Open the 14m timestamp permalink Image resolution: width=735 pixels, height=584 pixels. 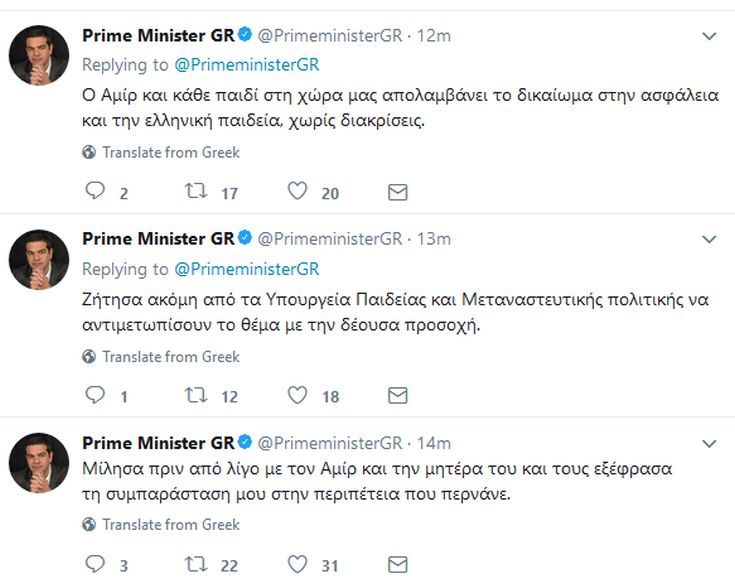click(434, 443)
